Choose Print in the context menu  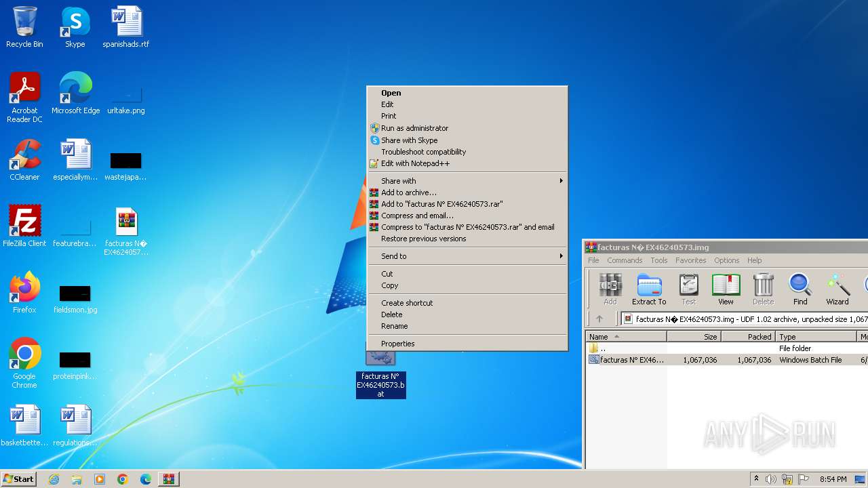tap(467, 116)
